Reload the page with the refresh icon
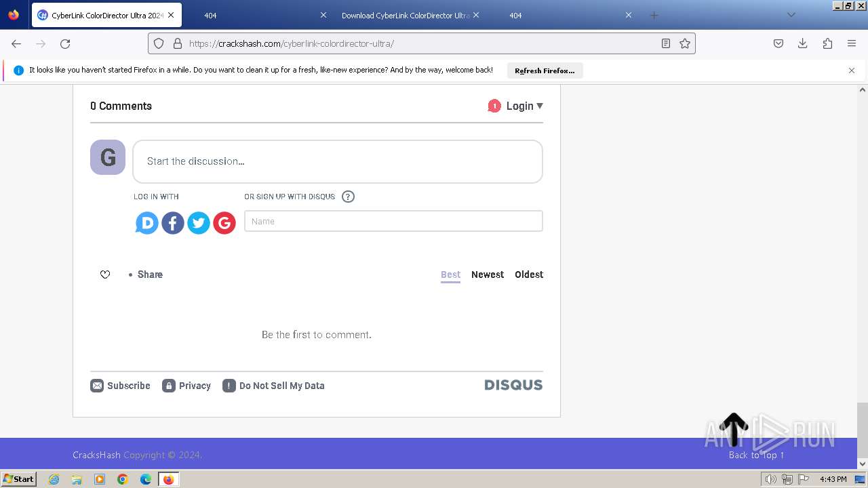The width and height of the screenshot is (868, 488). tap(65, 43)
